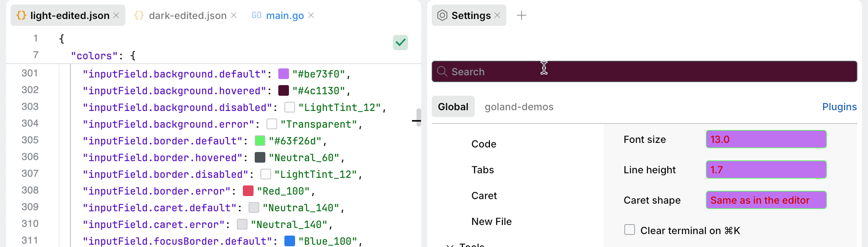The height and width of the screenshot is (247, 868).
Task: Switch to the dark-edited.json tab
Action: pyautogui.click(x=187, y=15)
